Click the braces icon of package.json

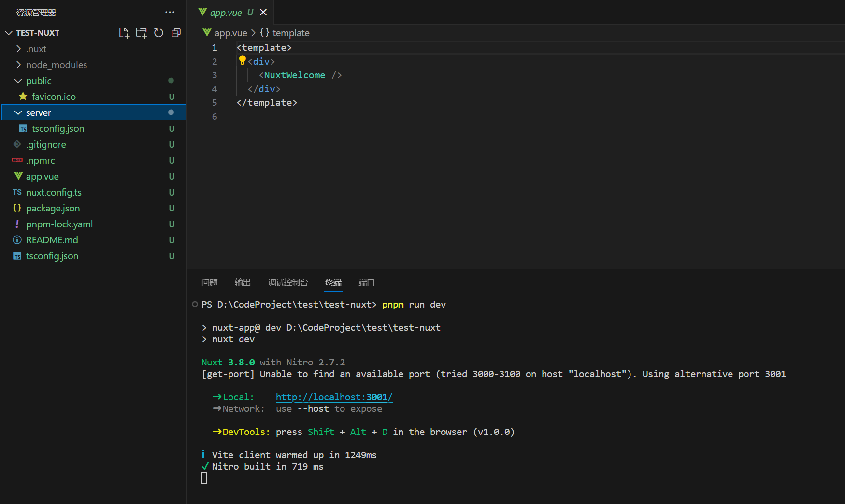pos(17,208)
